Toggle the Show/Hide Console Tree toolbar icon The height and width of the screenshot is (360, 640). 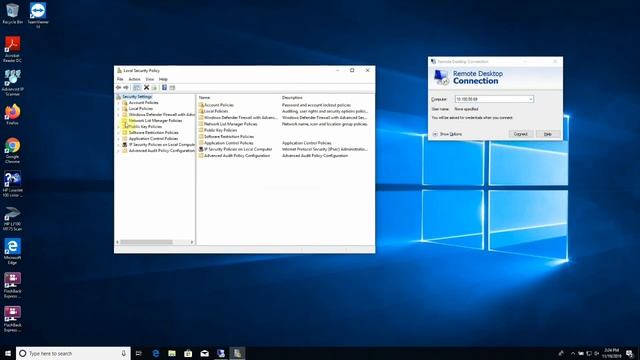(x=137, y=88)
